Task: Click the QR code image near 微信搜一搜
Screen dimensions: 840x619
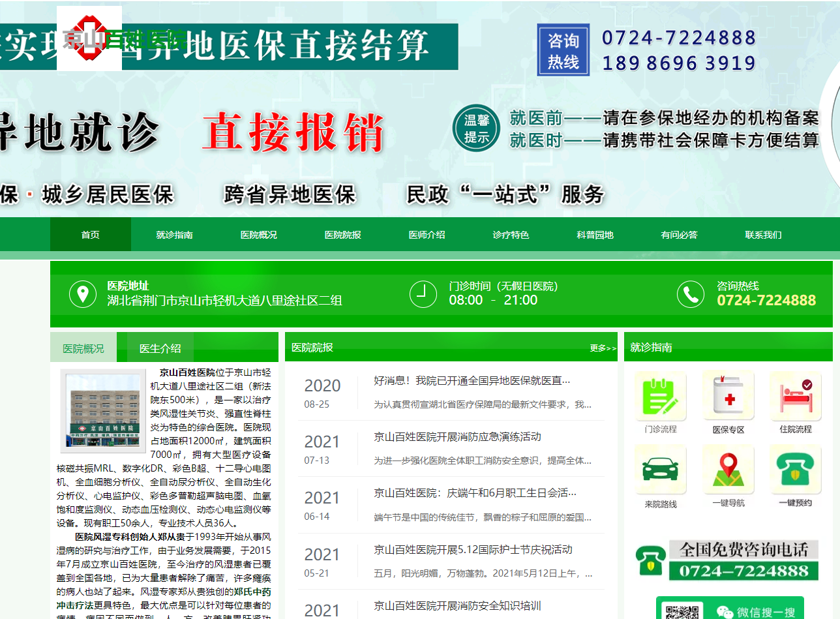Action: coord(683,612)
